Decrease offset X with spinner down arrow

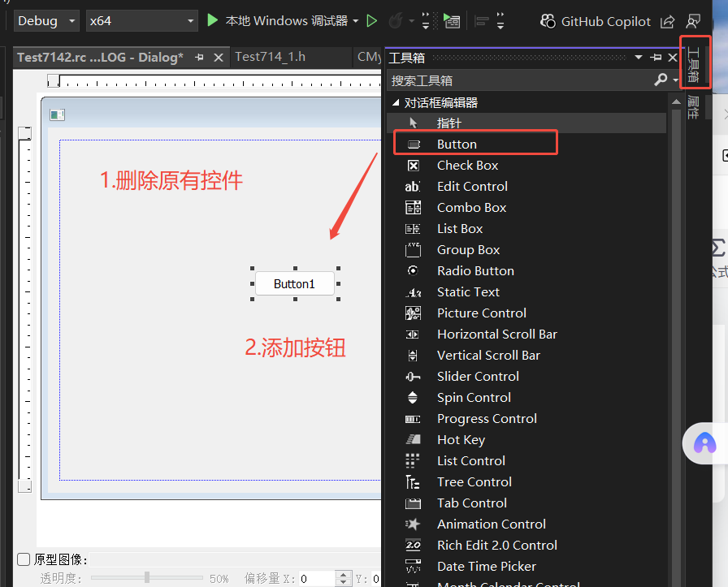(343, 582)
